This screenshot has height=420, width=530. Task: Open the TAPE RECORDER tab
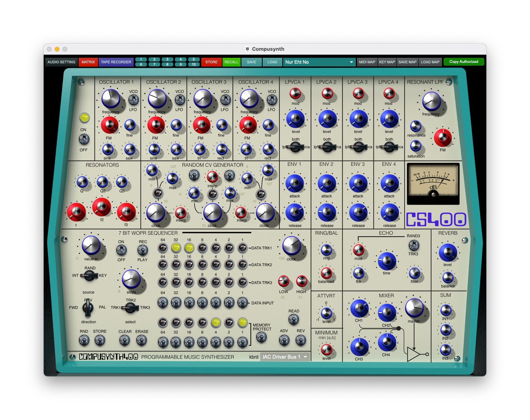pos(116,62)
